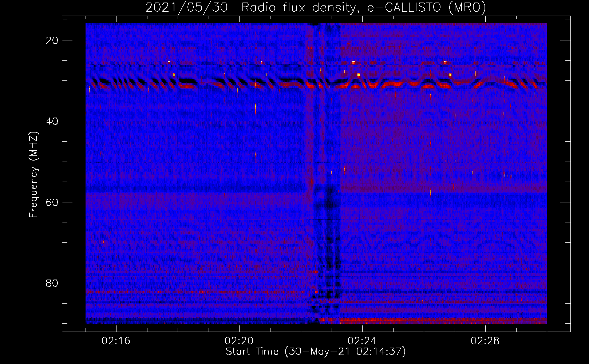The image size is (589, 364).
Task: Click the 02:24 time tick label
Action: [362, 341]
